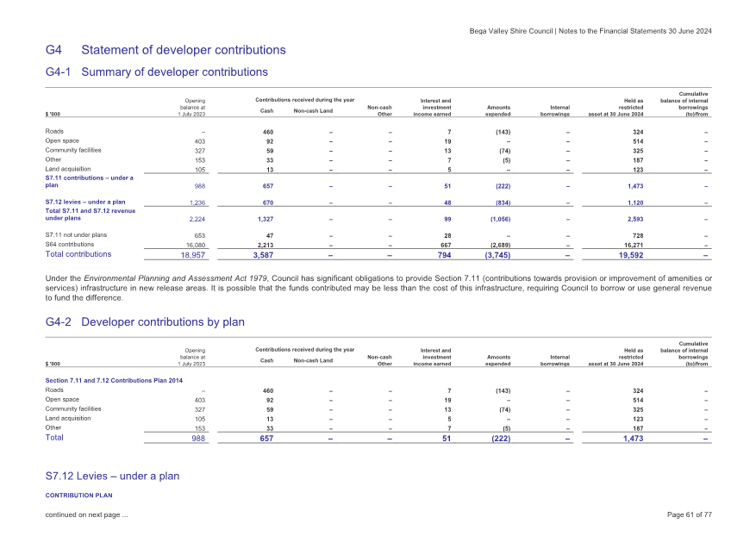Select Total held value 1,473 in G4-2 table
756x536 pixels.
[633, 438]
